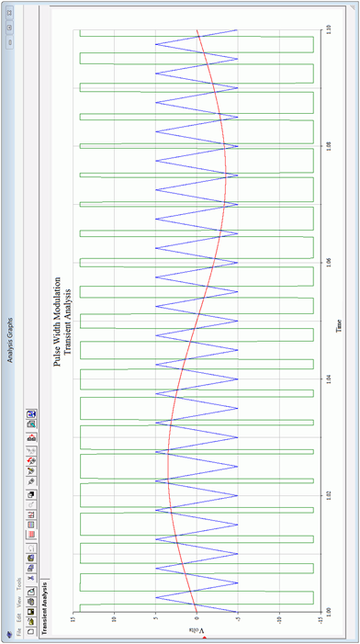This screenshot has height=644, width=360.
Task: Save the graph with floppy disk icon
Action: tap(31, 612)
